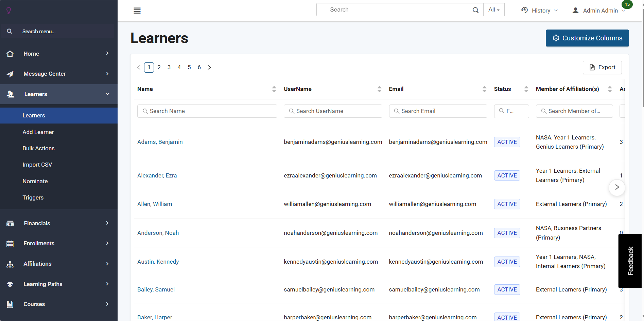Image resolution: width=644 pixels, height=321 pixels.
Task: Click the Home icon in sidebar
Action: point(10,54)
